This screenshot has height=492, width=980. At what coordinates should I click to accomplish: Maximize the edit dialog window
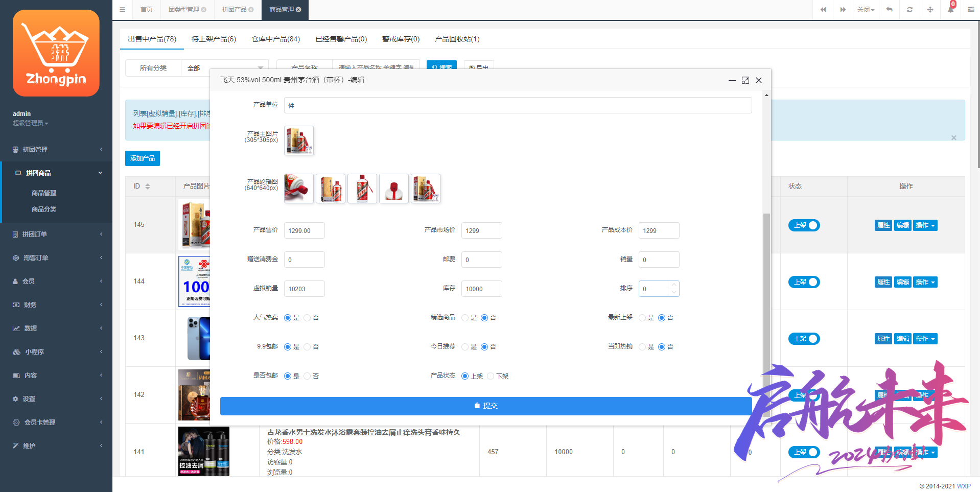745,80
